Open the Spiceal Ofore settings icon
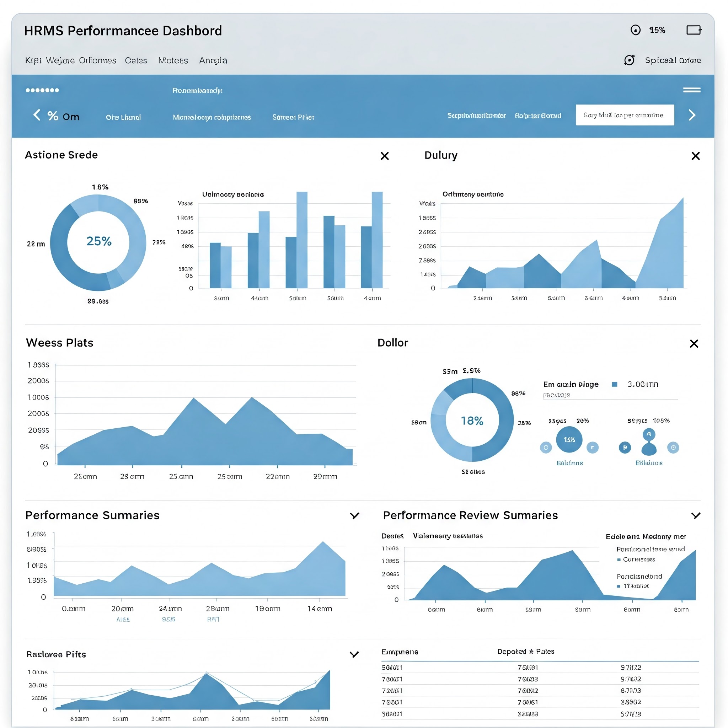Screen dimensions: 728x728 [630, 60]
